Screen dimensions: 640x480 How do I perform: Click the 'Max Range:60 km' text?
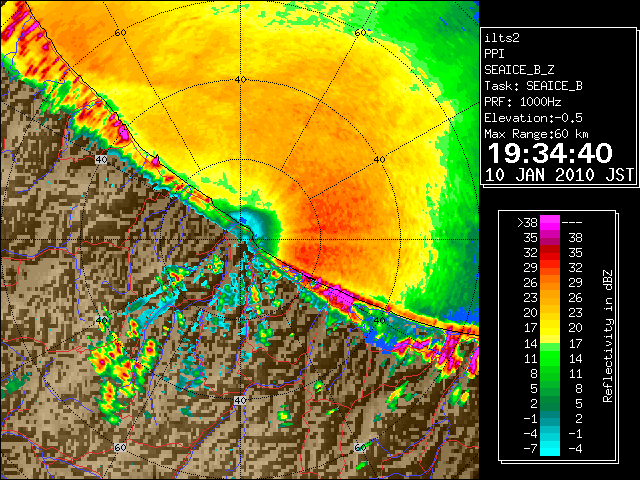pos(536,134)
